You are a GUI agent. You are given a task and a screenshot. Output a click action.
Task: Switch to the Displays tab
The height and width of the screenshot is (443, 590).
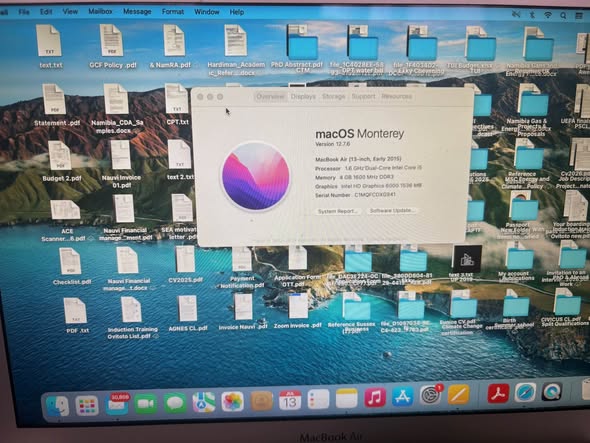[303, 97]
